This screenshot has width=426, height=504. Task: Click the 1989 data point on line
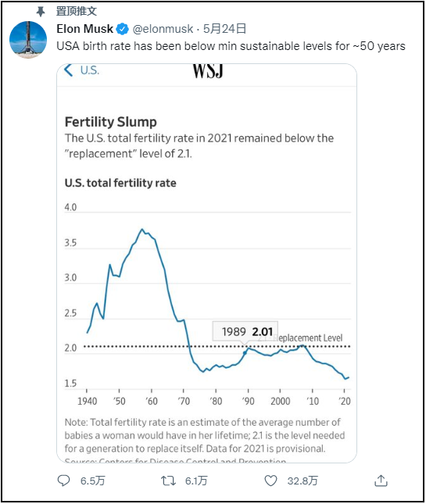[x=245, y=353]
